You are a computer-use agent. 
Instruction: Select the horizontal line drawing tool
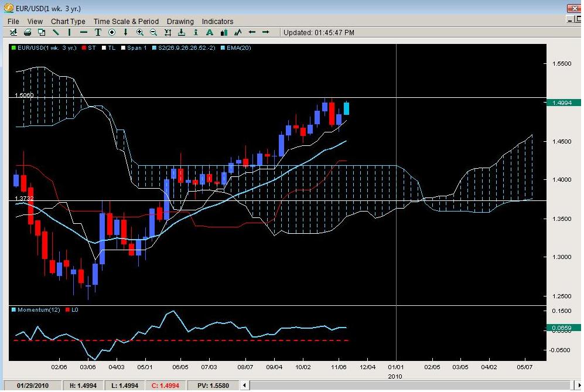click(84, 32)
